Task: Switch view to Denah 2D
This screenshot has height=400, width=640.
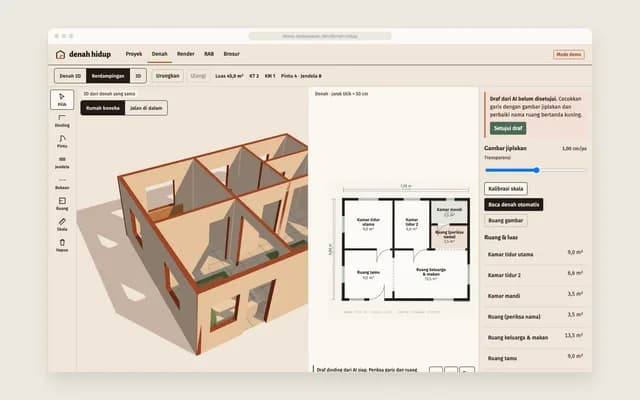Action: (x=70, y=76)
